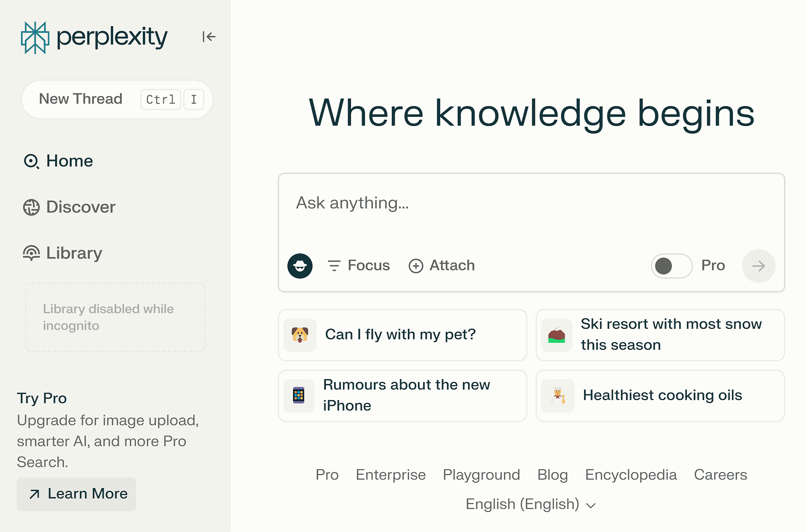Click the Attach plus-circle icon
This screenshot has width=806, height=532.
415,266
